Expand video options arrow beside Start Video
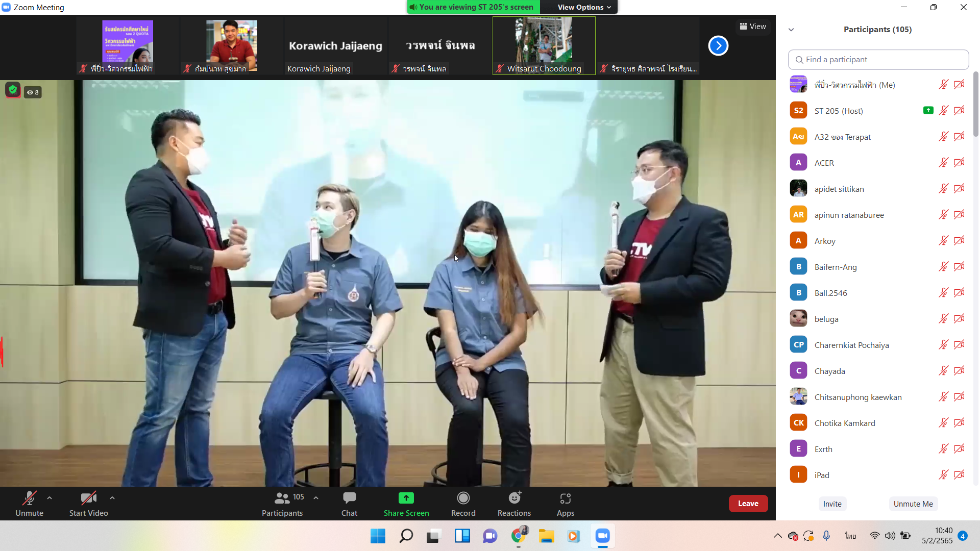This screenshot has width=980, height=551. 112,497
